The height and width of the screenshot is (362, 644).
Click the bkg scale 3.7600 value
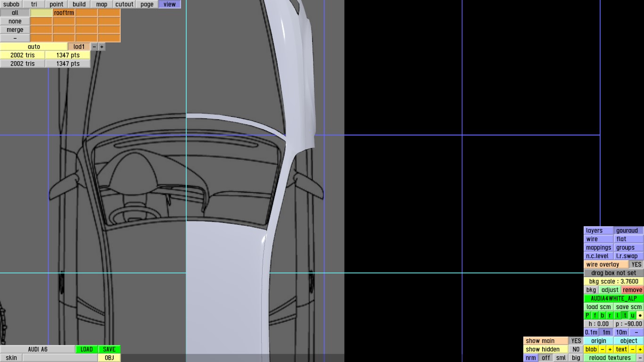614,281
